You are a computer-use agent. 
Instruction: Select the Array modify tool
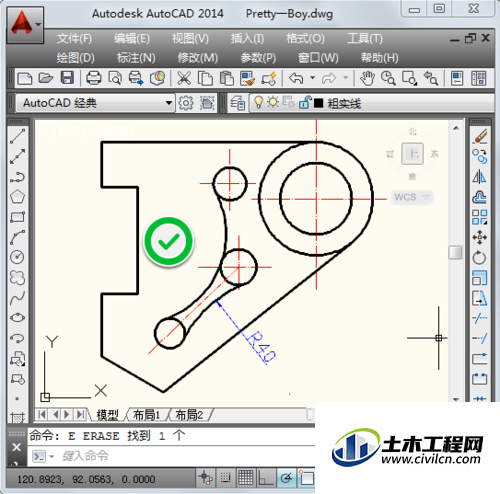(x=480, y=217)
